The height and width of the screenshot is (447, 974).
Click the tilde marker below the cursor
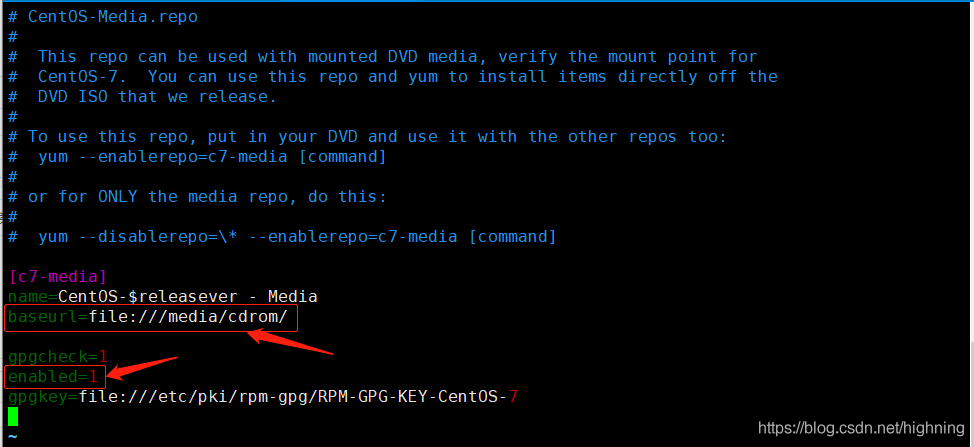pos(12,436)
